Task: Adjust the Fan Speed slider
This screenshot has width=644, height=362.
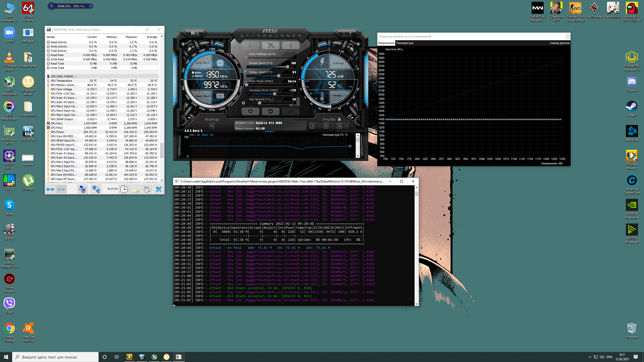Action: (270, 103)
